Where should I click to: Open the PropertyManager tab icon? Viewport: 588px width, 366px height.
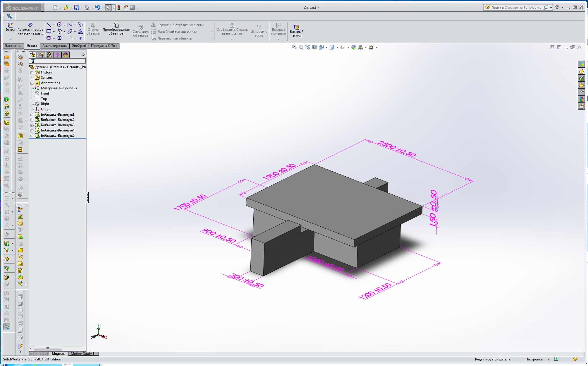pos(41,55)
